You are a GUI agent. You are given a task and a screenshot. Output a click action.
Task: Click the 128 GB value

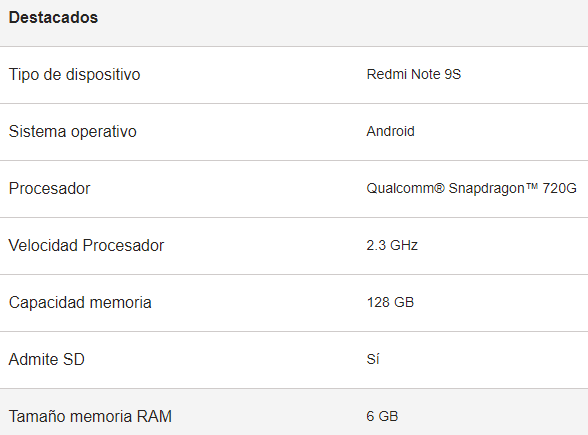pos(390,302)
